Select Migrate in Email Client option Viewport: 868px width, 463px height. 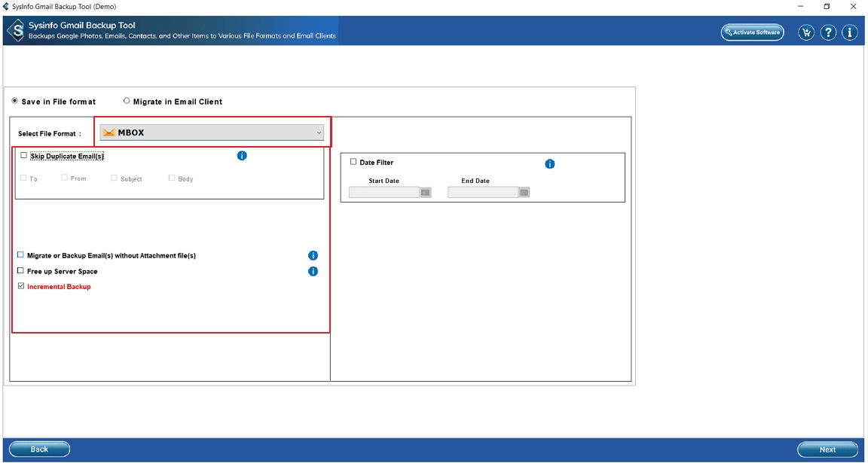(x=127, y=101)
